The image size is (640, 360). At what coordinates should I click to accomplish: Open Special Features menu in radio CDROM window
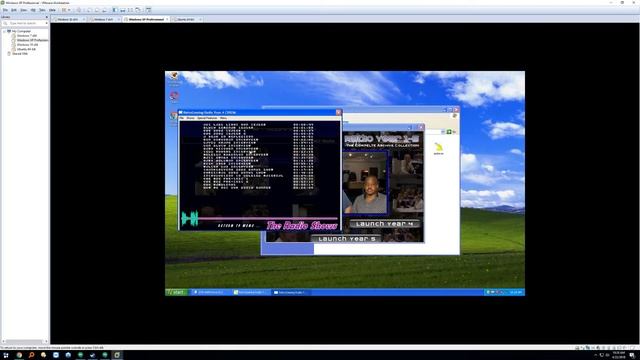coord(207,118)
